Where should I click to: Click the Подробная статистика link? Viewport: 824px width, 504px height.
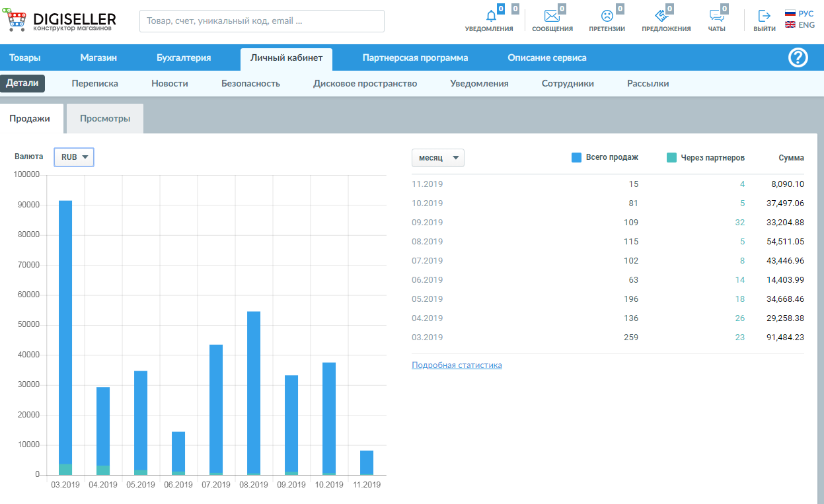point(457,365)
